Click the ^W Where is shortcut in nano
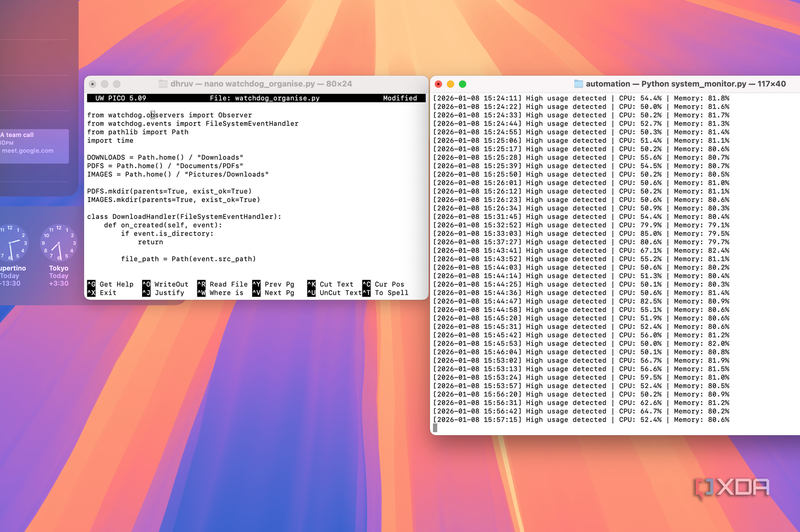 click(222, 293)
